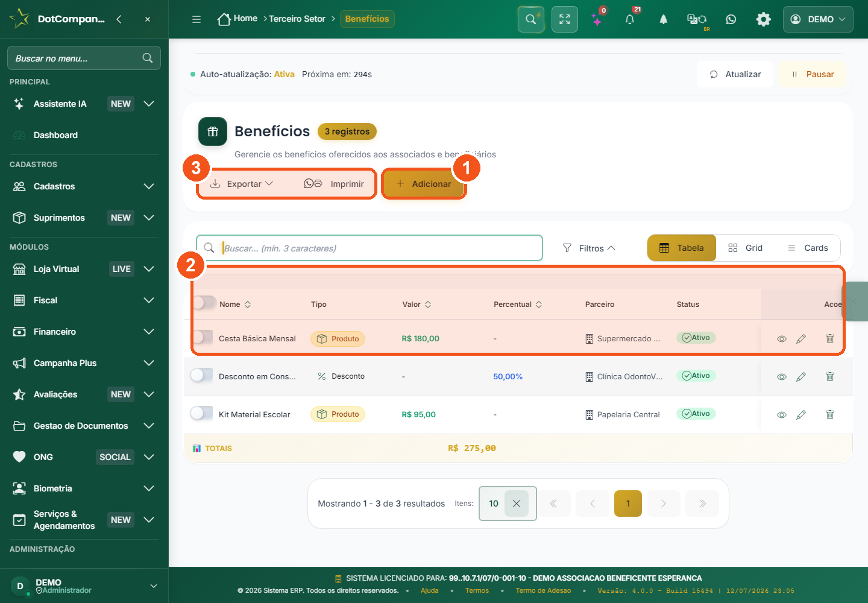Viewport: 868px width, 603px height.
Task: Switch to Tabela view
Action: (x=682, y=248)
